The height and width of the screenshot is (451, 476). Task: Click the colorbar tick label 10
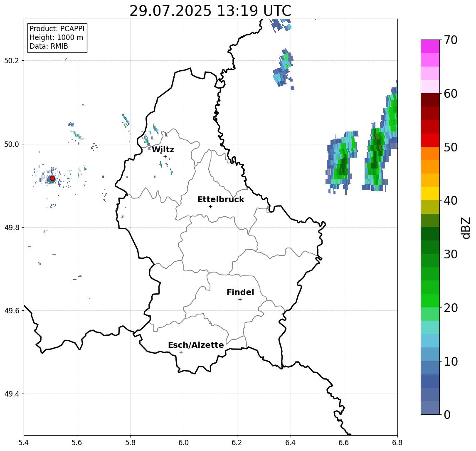point(451,361)
